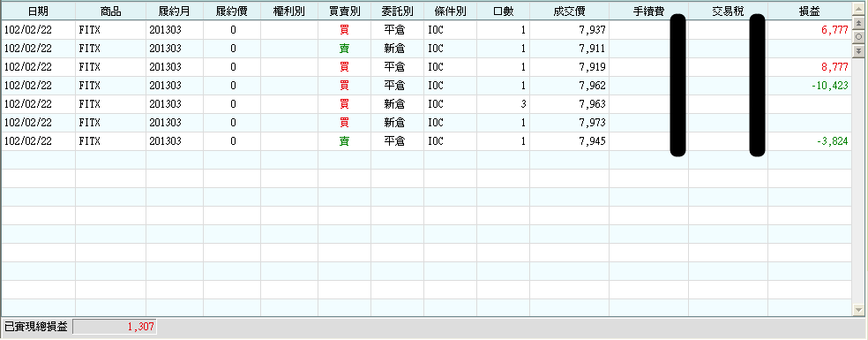Click the 買賣別 column header
This screenshot has height=340, width=868.
click(344, 11)
